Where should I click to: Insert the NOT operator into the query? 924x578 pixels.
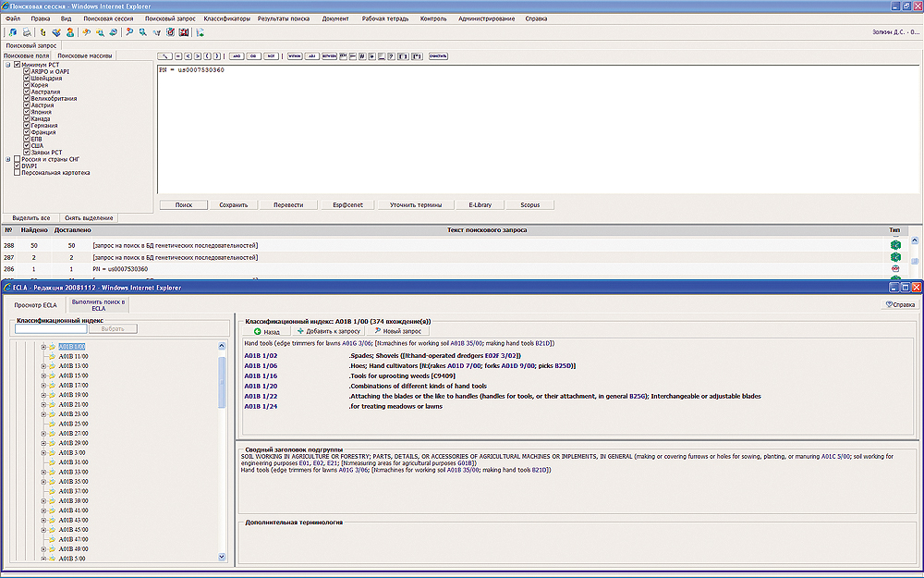click(x=271, y=55)
